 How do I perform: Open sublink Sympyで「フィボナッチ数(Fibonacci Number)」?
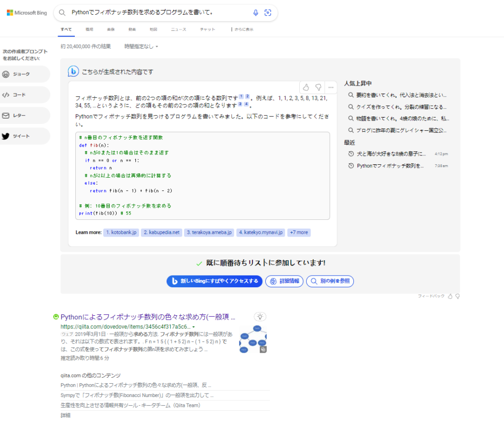[x=137, y=395]
